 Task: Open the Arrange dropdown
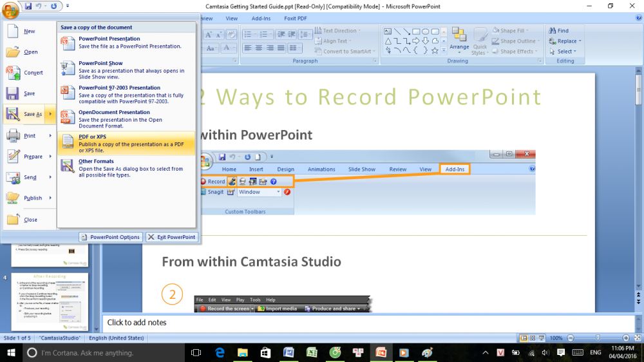459,41
